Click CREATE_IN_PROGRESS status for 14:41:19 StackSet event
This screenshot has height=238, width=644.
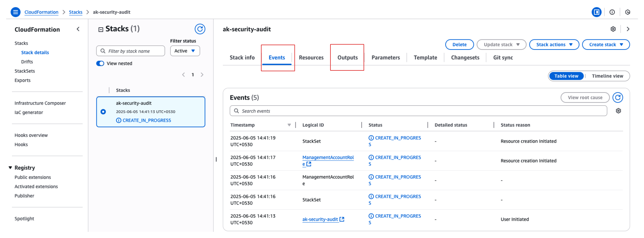(395, 141)
